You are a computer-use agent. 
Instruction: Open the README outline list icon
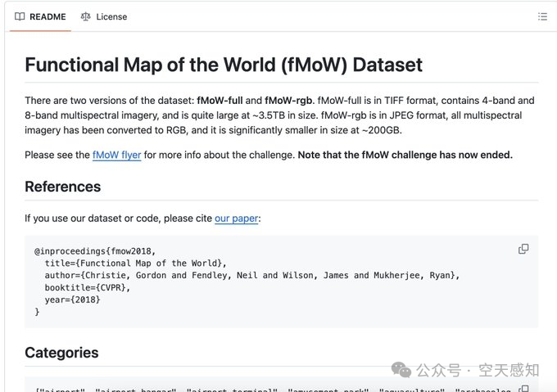(542, 16)
